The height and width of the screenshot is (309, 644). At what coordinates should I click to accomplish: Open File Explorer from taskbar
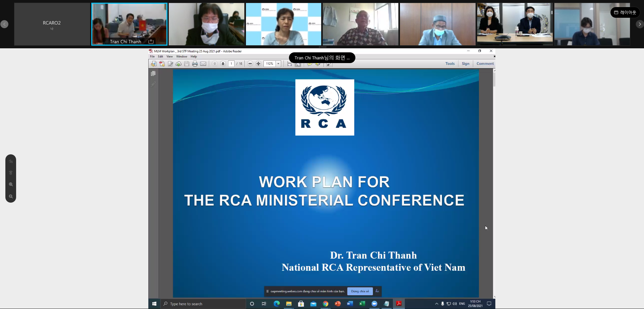[x=289, y=304]
